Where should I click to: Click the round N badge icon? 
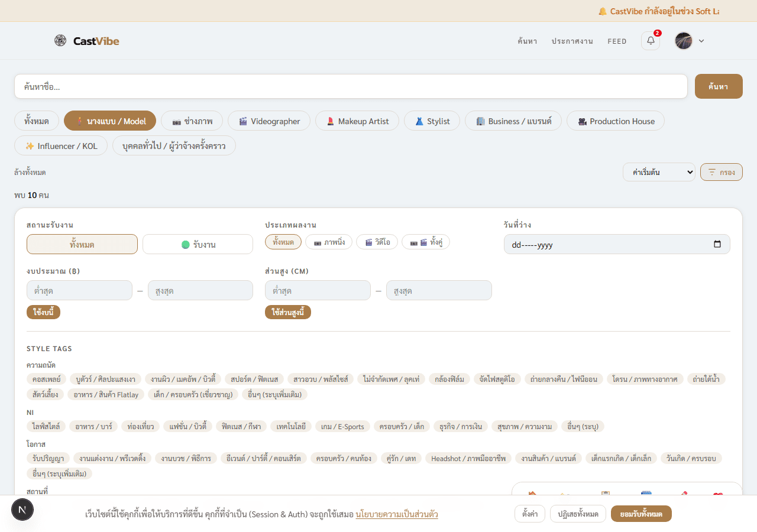pos(22,510)
